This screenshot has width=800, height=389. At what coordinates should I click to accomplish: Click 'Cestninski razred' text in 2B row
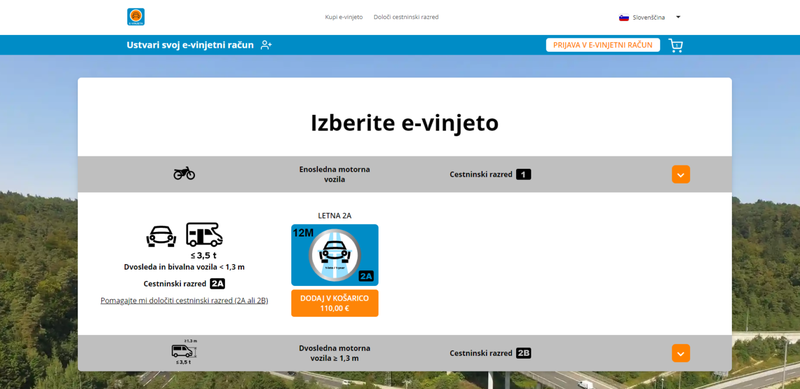tap(481, 353)
